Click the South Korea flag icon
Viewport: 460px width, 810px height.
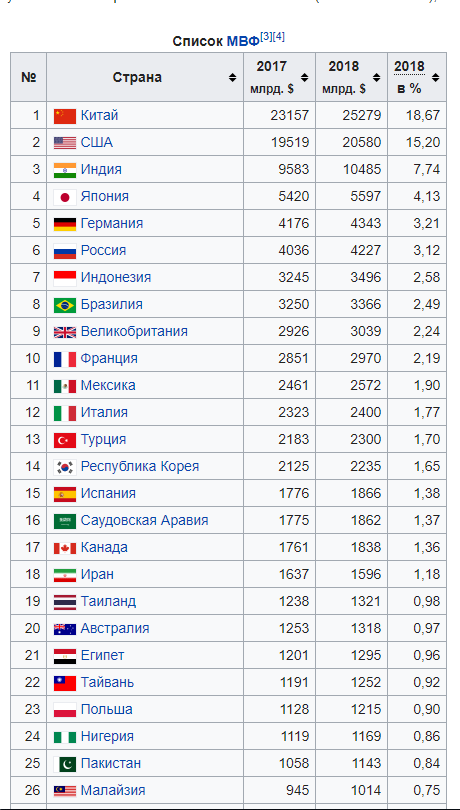(65, 466)
